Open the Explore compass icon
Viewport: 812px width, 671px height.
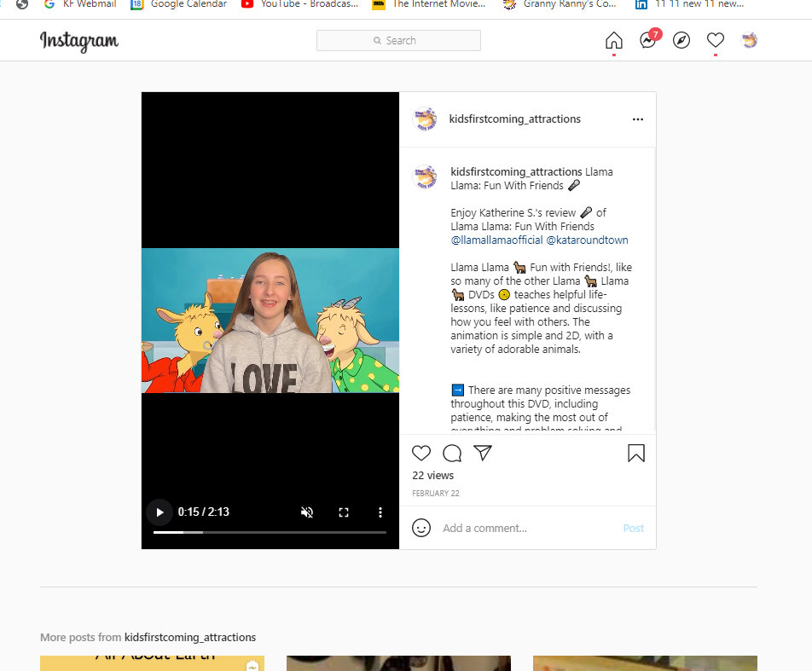point(681,40)
